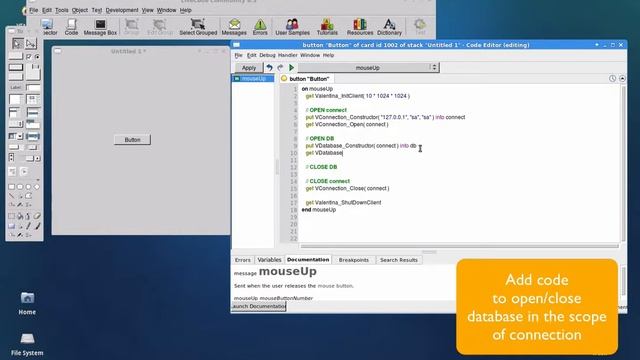Select the paint bucket tool
The width and height of the screenshot is (640, 360).
pos(20,216)
